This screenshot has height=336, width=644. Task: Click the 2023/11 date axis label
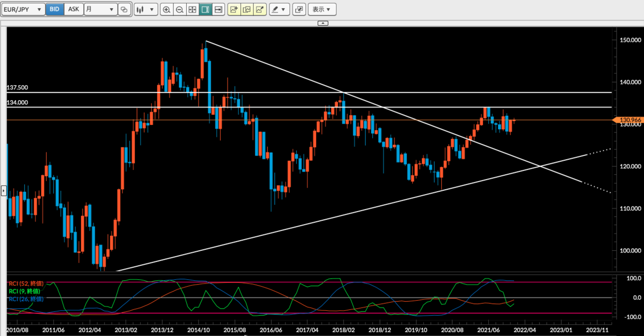[597, 331]
